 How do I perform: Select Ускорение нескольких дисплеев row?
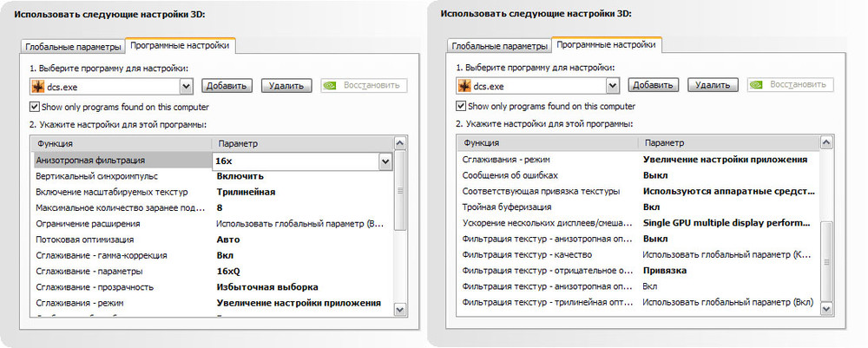click(x=639, y=223)
